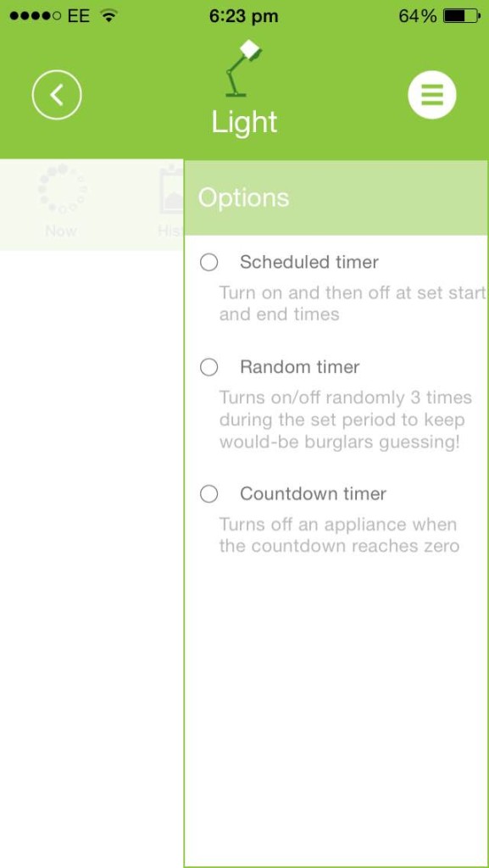
Task: Open the faded Now tab icon
Action: click(x=62, y=188)
